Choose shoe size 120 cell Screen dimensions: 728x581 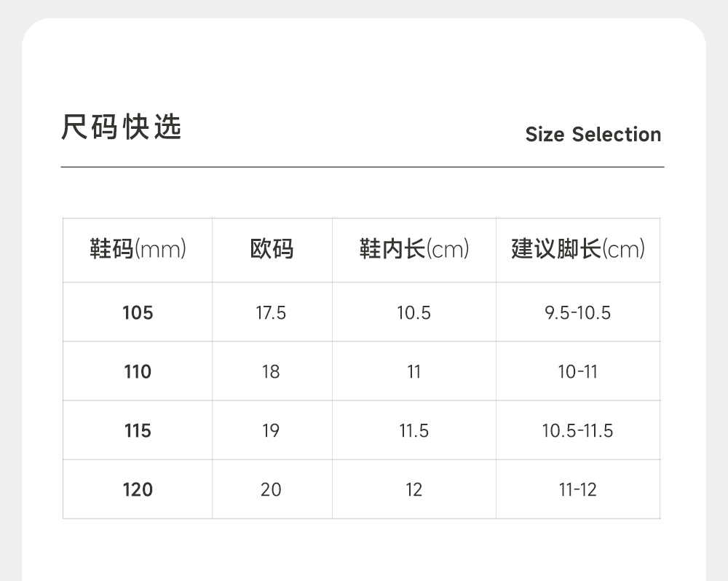click(x=138, y=490)
